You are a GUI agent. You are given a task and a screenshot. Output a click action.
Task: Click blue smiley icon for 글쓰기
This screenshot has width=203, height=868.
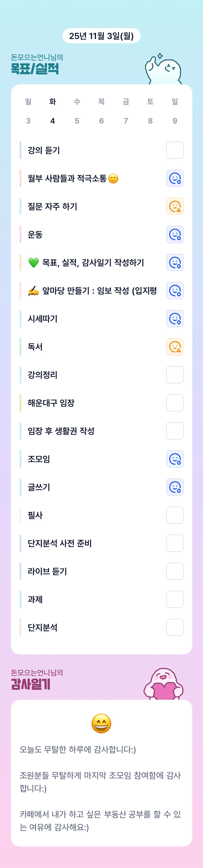point(175,487)
